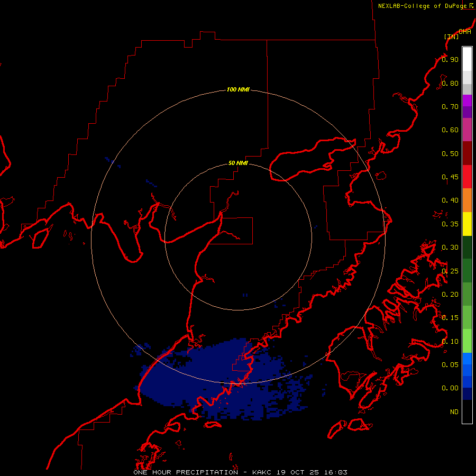This screenshot has width=476, height=476.
Task: Click the 0.60 scale value
Action: coord(450,130)
